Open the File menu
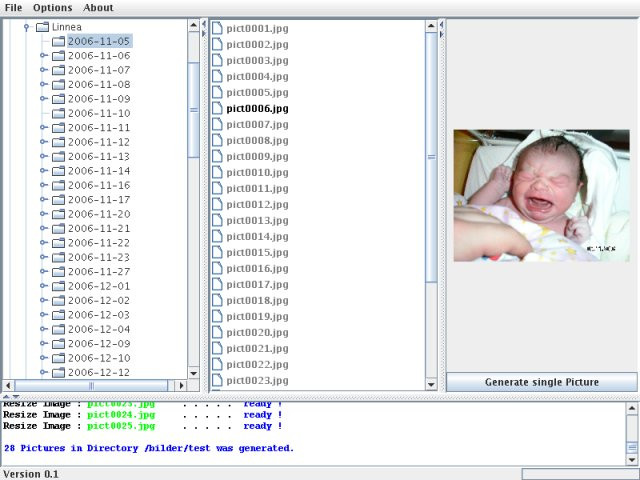Screen dimensions: 640x480 [x=13, y=8]
